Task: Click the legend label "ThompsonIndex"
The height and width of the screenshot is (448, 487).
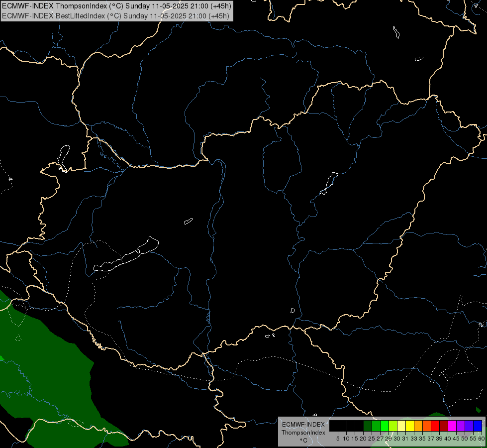Action: point(303,433)
